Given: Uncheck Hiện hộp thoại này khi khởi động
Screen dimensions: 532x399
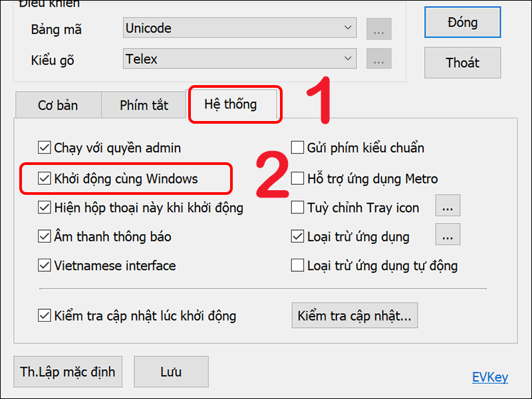Looking at the screenshot, I should coord(44,207).
